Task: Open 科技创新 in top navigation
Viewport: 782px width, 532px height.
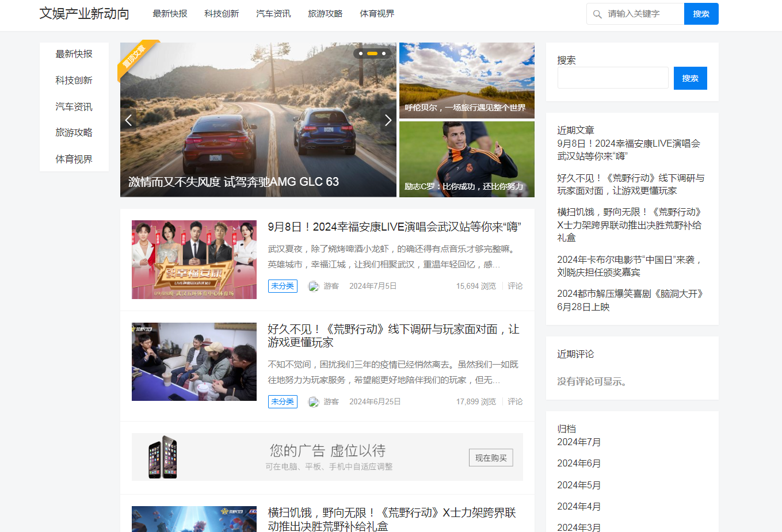Action: tap(222, 13)
